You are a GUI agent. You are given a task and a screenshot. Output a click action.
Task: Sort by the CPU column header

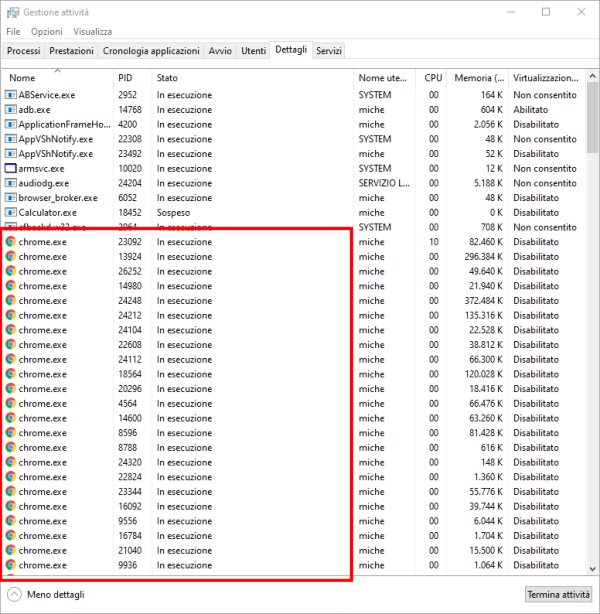[430, 78]
